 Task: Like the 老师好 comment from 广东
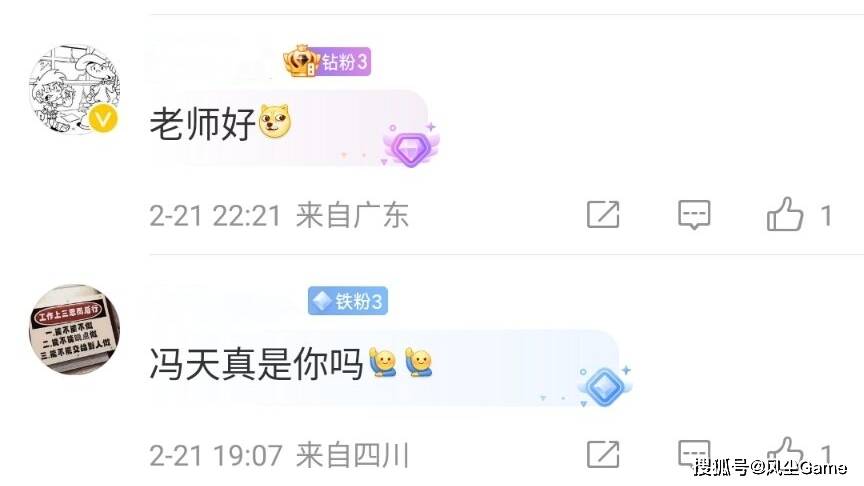point(785,214)
